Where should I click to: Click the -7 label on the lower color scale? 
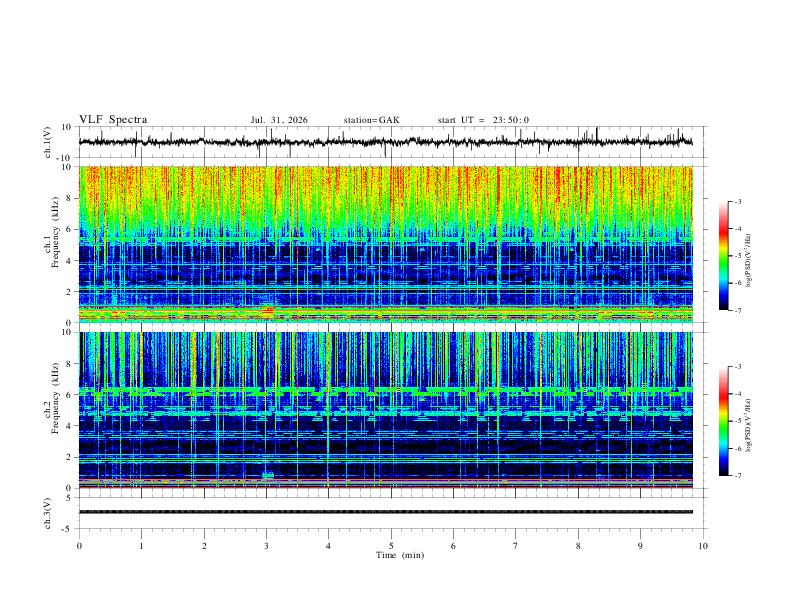738,476
